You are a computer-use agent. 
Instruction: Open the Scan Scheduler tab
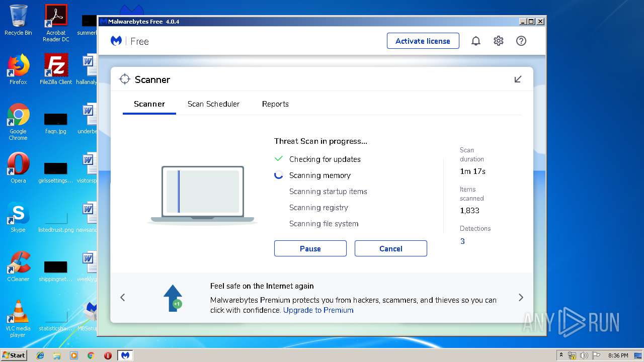(x=213, y=104)
